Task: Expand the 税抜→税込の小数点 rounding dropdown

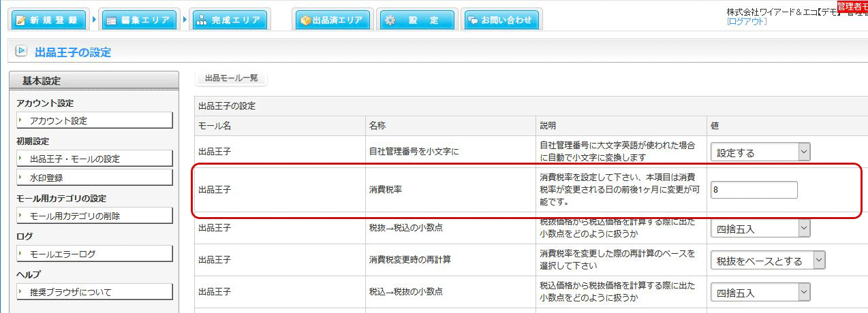Action: [x=760, y=229]
